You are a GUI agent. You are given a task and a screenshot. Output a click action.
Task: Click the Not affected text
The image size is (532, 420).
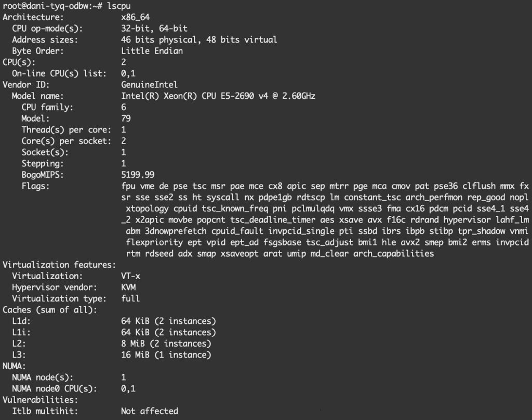(x=149, y=411)
